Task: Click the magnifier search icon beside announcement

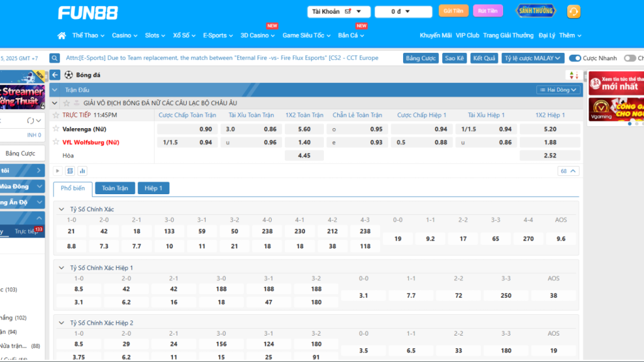Action: pyautogui.click(x=55, y=58)
